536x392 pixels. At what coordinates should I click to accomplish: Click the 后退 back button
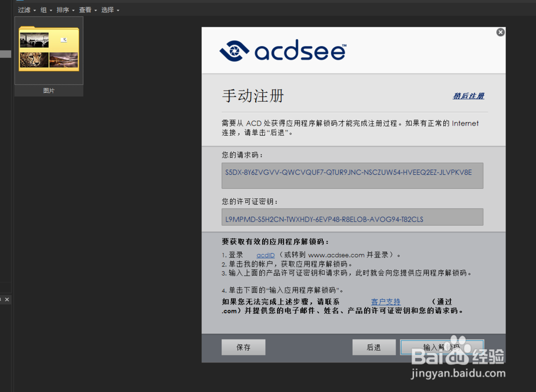pyautogui.click(x=374, y=347)
